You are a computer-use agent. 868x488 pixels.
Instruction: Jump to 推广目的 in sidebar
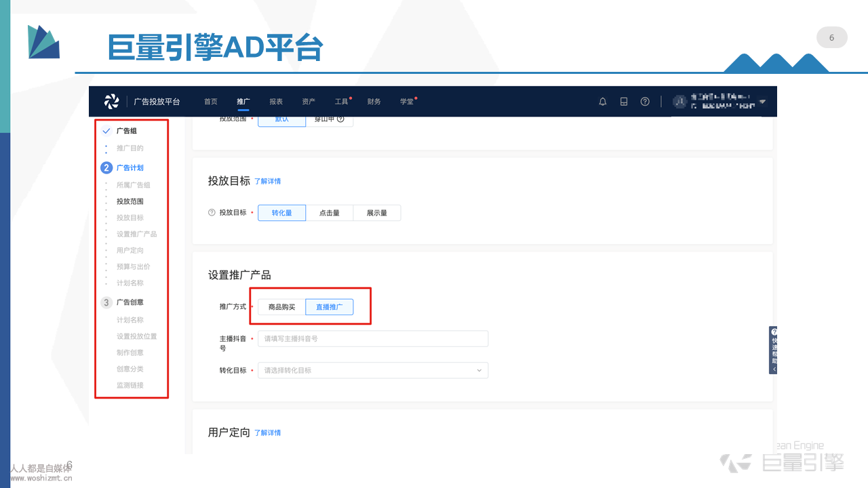[x=130, y=148]
